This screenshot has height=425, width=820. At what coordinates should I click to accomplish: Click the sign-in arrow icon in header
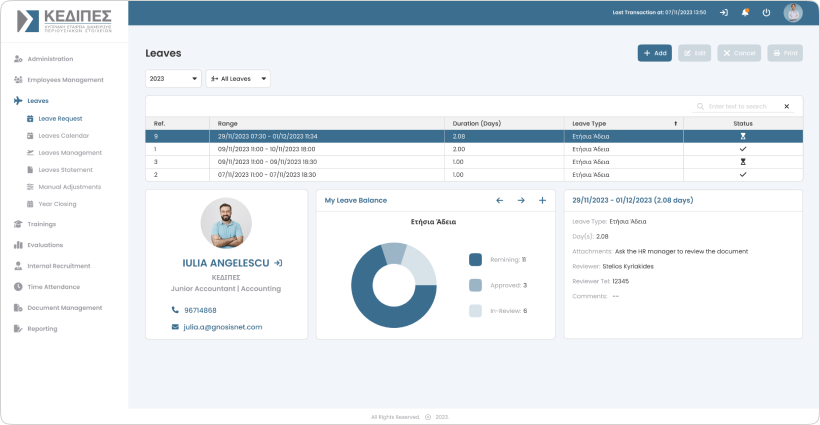[724, 12]
